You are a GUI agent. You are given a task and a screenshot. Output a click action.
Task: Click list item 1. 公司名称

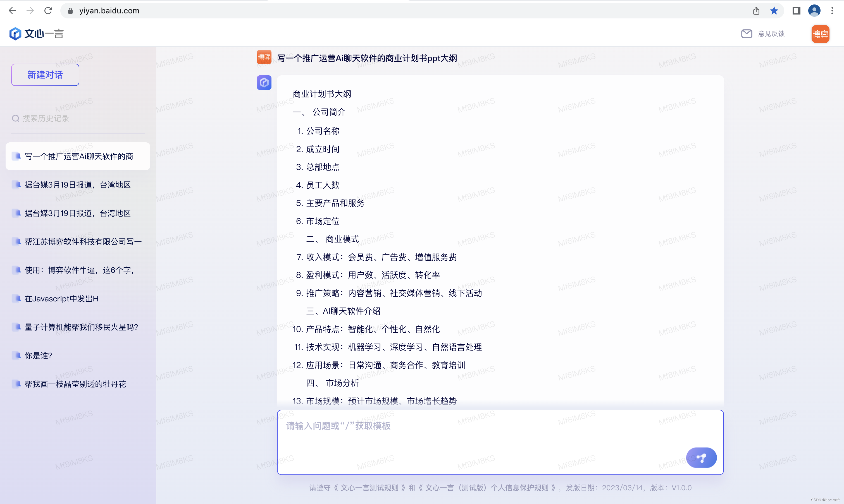click(318, 131)
